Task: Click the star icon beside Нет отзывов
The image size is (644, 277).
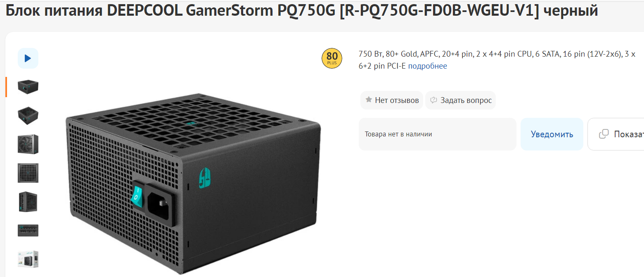Action: [369, 100]
